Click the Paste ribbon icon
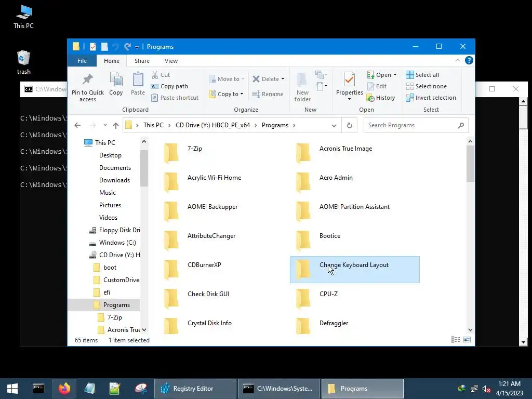This screenshot has width=532, height=399. click(x=138, y=79)
